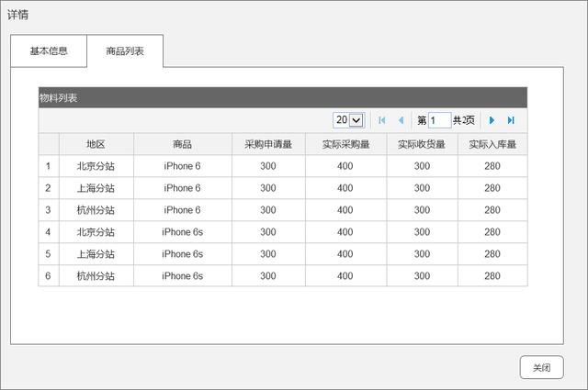
Task: Click the 物料列表 panel title
Action: pyautogui.click(x=59, y=98)
